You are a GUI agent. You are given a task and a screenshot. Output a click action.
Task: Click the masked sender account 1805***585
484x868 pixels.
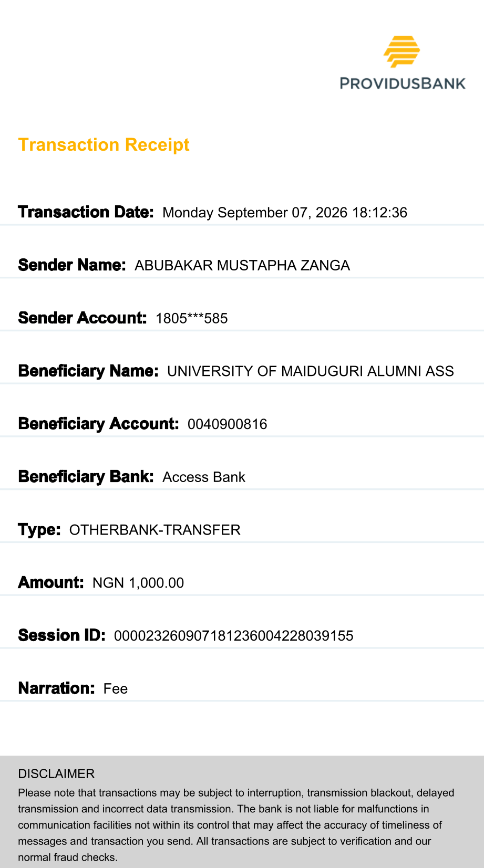pos(192,319)
